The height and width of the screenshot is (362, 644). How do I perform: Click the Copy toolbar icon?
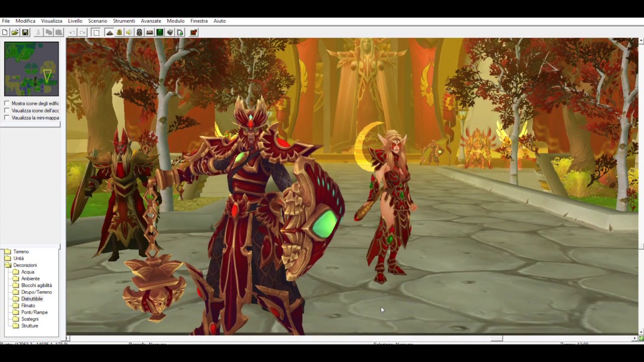49,32
